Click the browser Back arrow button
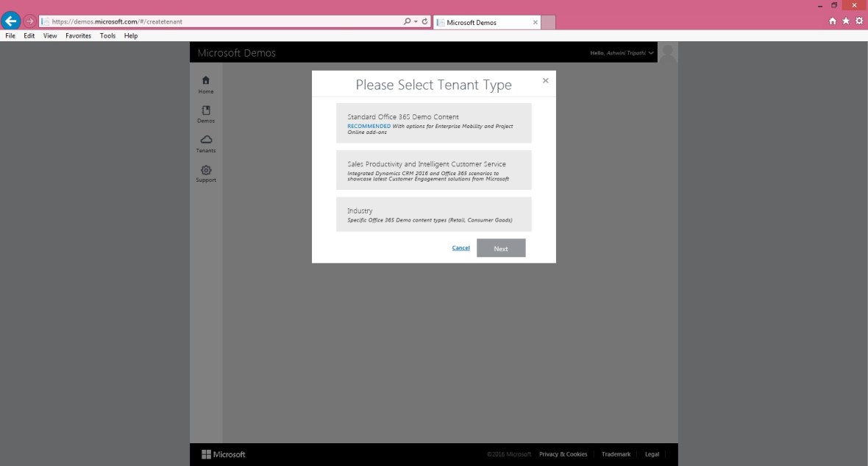Screen dimensions: 868x466 point(11,21)
